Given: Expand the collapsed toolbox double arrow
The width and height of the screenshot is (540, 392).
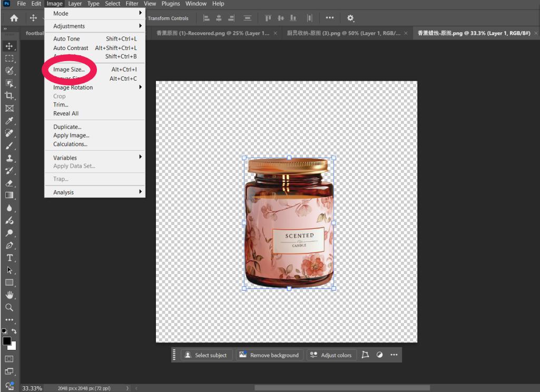Looking at the screenshot, I should [5, 28].
